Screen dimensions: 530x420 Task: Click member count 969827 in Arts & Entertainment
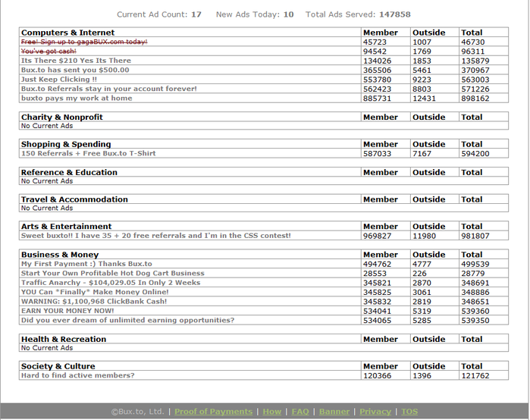(377, 236)
